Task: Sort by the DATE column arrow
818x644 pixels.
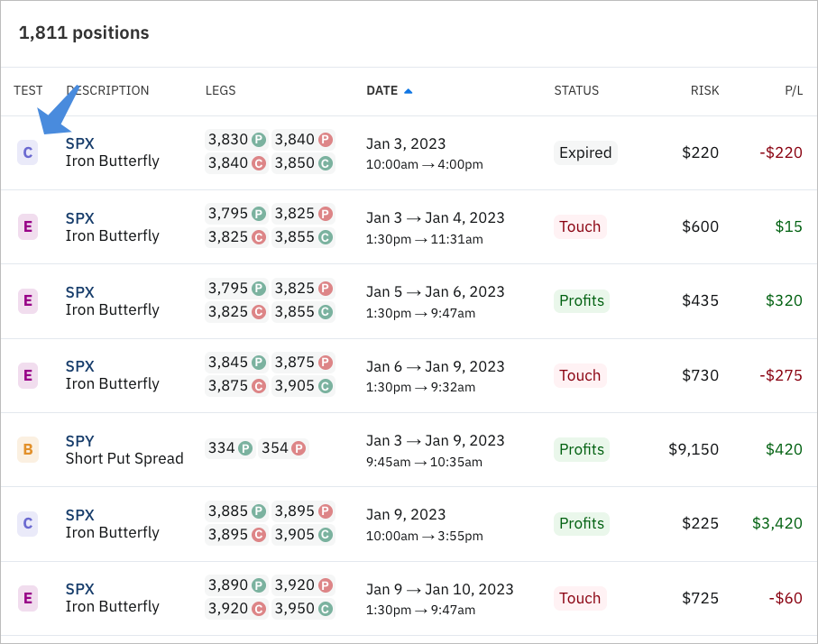Action: click(408, 91)
